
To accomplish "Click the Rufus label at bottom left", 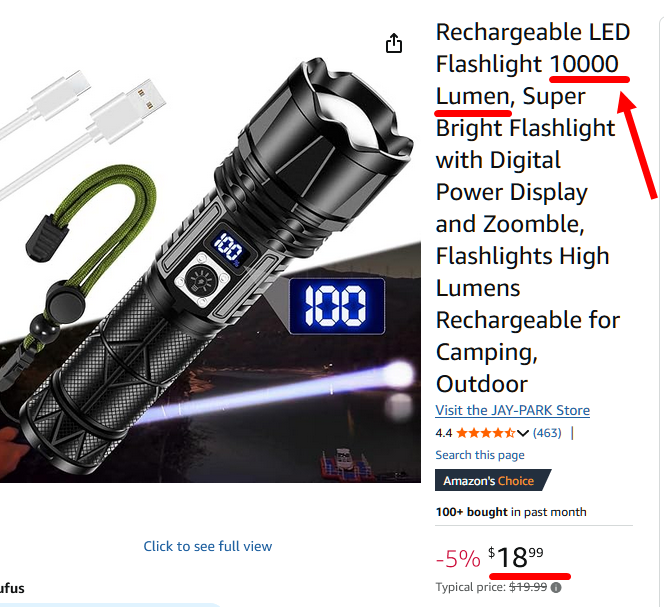I will click(12, 588).
